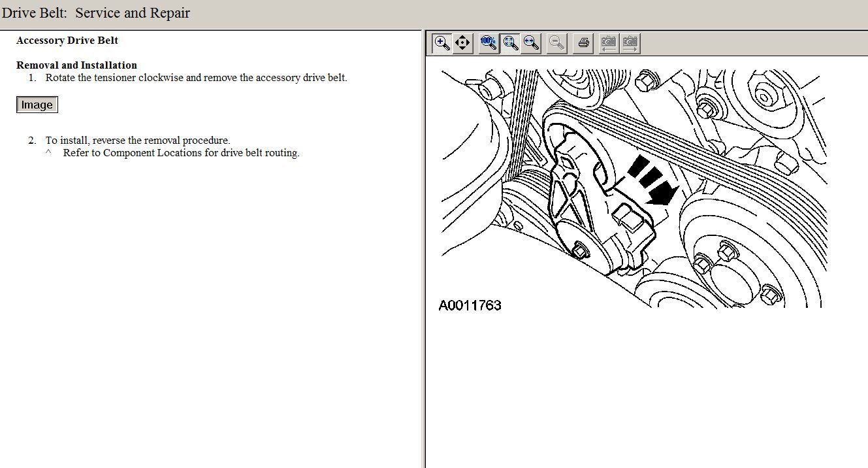This screenshot has height=468, width=868.
Task: Click the Accessory Drive Belt heading
Action: pos(67,41)
